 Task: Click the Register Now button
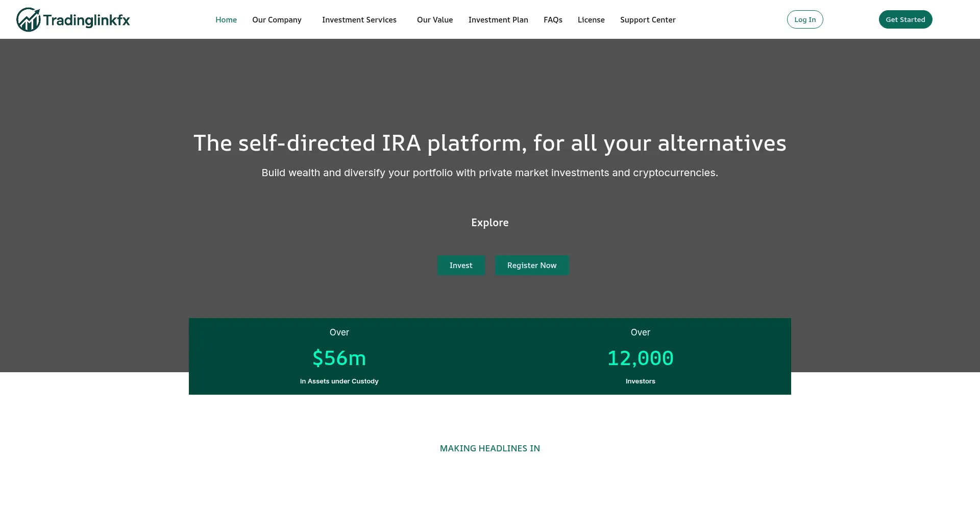531,265
